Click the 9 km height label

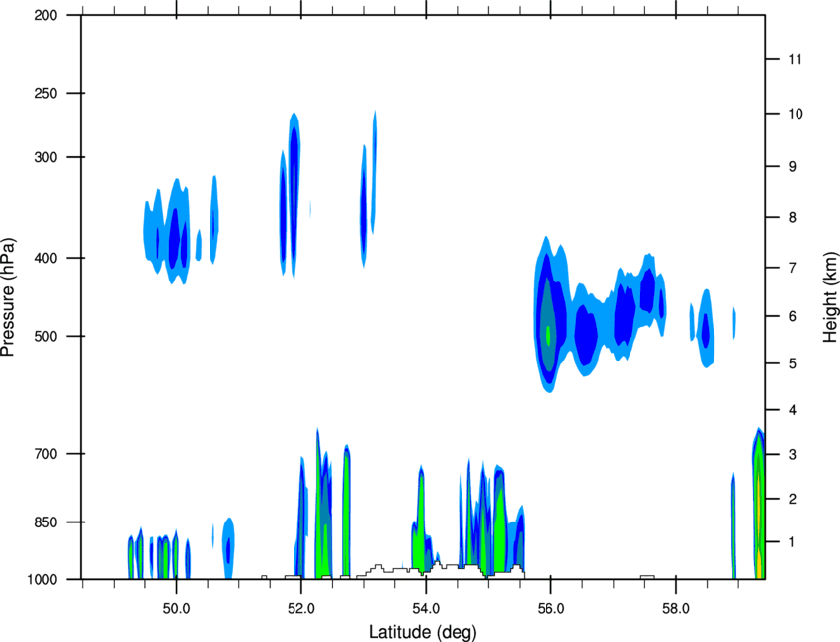point(793,167)
